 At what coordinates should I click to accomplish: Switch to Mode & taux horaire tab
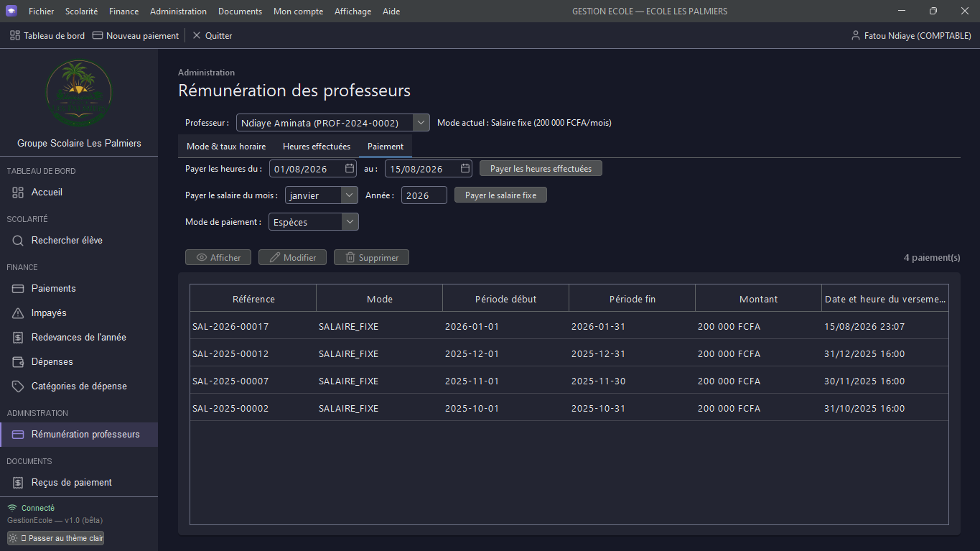tap(226, 147)
